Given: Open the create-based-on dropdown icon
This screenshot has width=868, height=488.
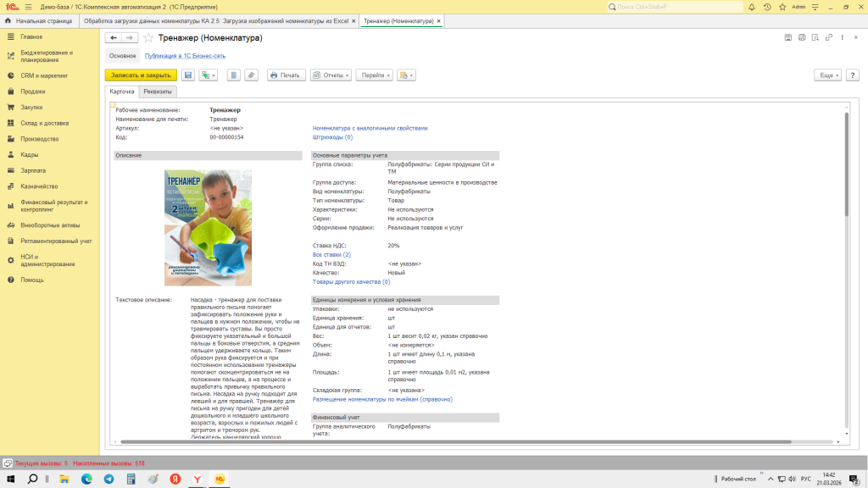Looking at the screenshot, I should [209, 75].
